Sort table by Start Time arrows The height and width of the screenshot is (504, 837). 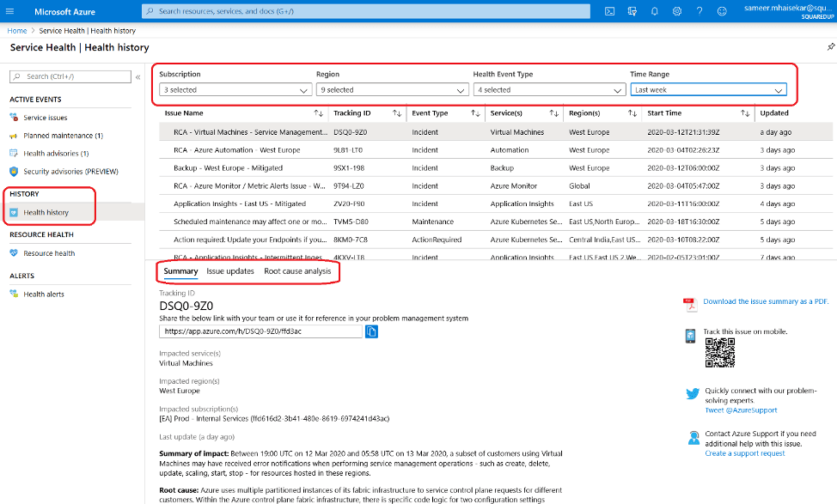745,113
